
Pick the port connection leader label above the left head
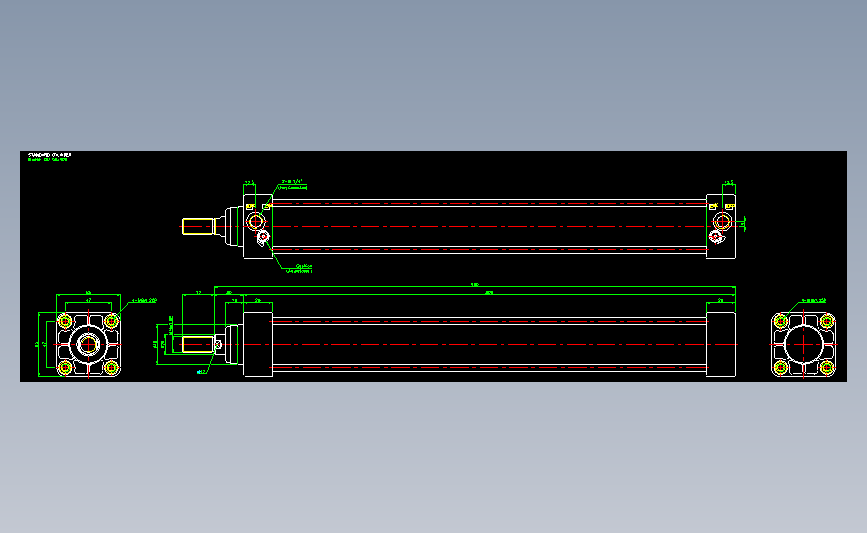[x=293, y=185]
